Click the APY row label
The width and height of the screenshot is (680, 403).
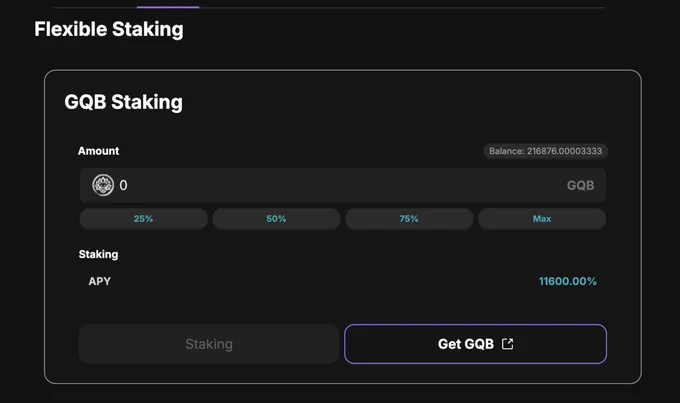point(100,281)
